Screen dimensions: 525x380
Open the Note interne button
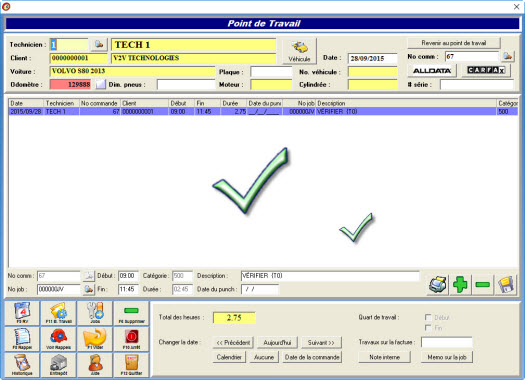click(x=384, y=357)
